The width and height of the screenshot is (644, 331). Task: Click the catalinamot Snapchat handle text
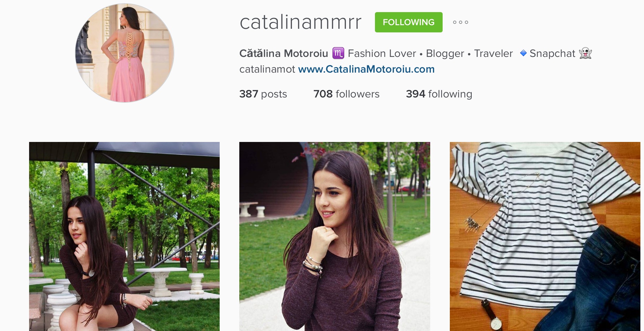point(267,69)
